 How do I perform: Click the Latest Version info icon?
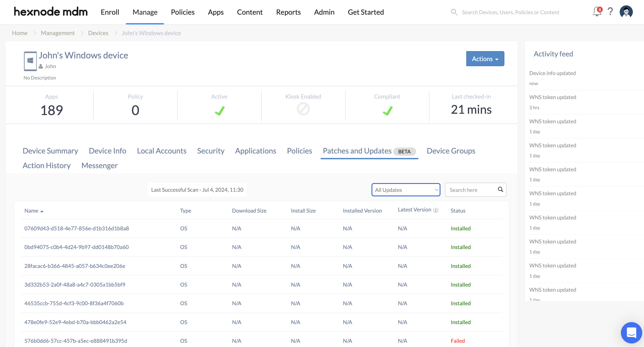pyautogui.click(x=436, y=210)
